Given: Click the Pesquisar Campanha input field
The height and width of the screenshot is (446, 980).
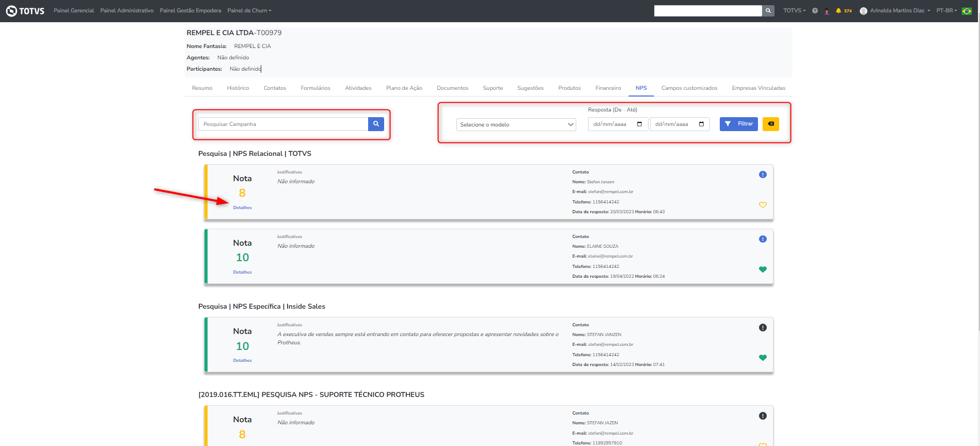Looking at the screenshot, I should pyautogui.click(x=283, y=124).
